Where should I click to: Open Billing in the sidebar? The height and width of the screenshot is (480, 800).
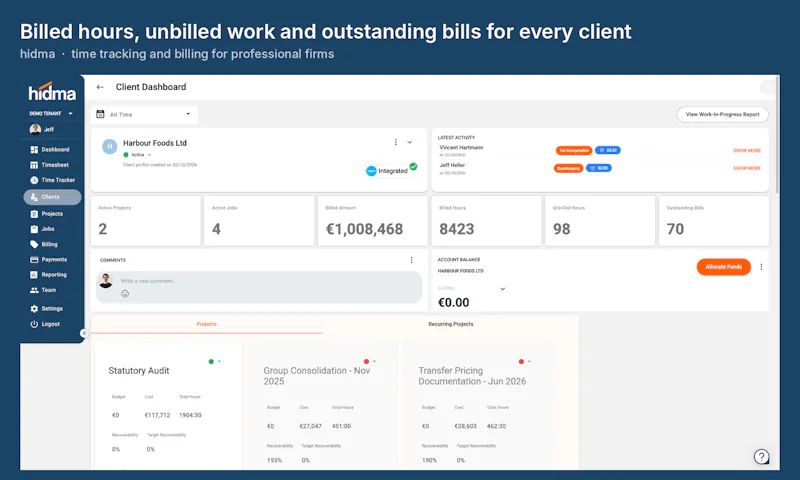[x=44, y=244]
